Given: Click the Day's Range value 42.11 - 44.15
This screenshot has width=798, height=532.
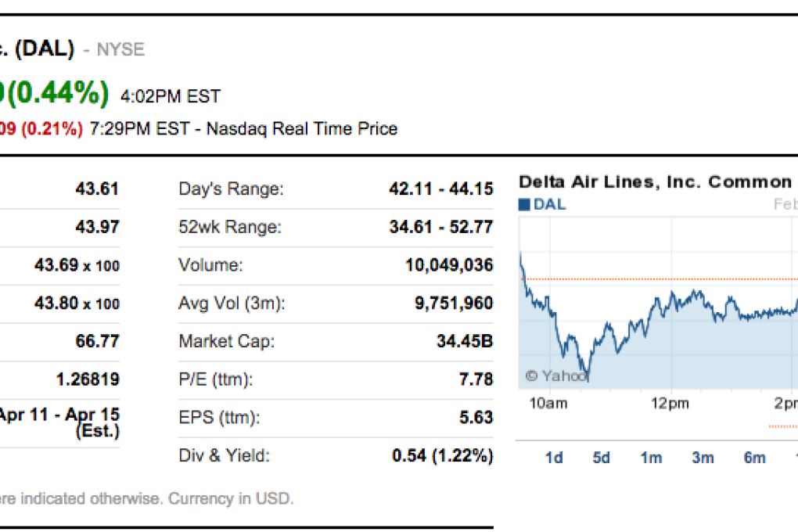Looking at the screenshot, I should pyautogui.click(x=444, y=189).
